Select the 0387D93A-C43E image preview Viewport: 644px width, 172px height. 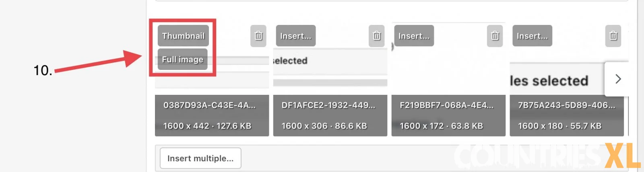tap(212, 72)
